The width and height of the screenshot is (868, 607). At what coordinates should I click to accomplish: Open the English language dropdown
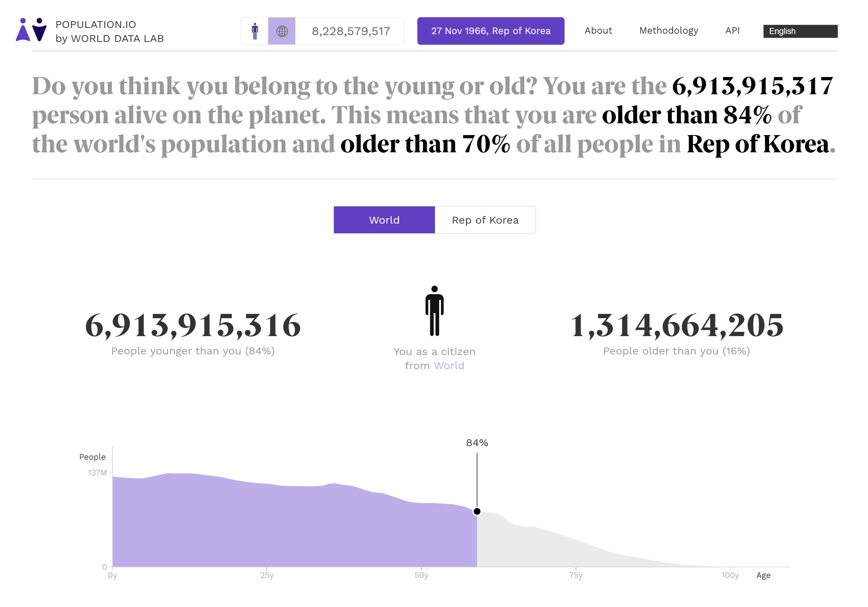tap(800, 31)
